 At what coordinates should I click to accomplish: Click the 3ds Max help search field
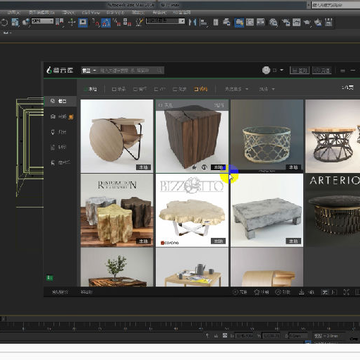[336, 5]
